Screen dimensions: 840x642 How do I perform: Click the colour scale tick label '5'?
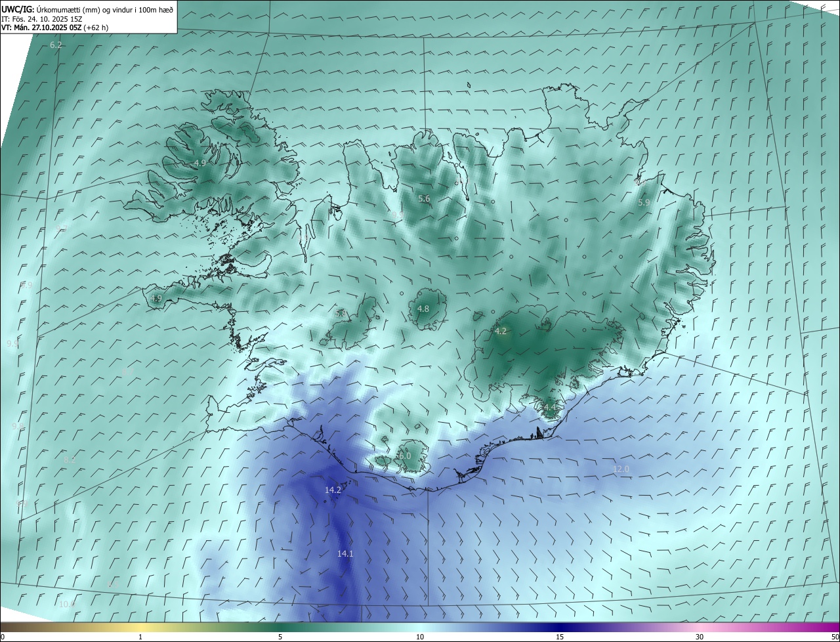pos(280,637)
